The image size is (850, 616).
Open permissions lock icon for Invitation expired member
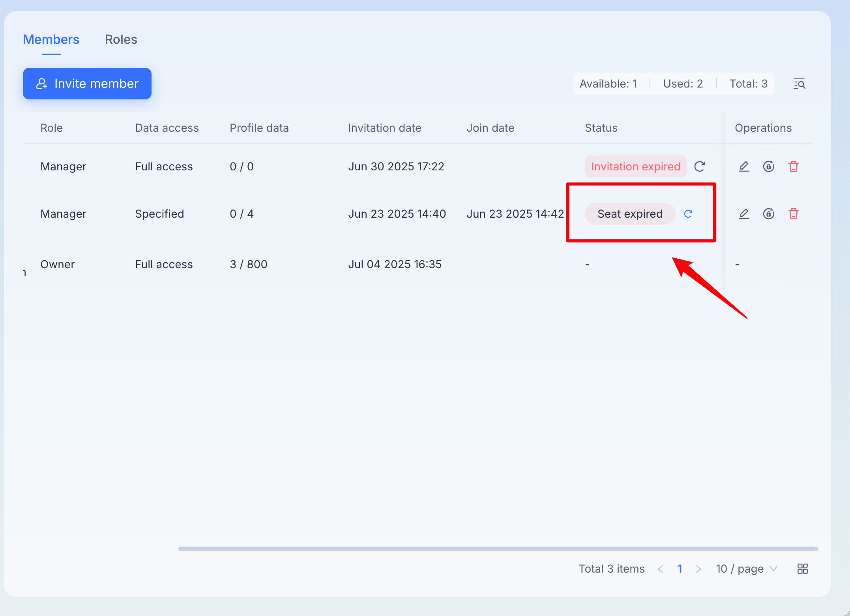point(769,166)
